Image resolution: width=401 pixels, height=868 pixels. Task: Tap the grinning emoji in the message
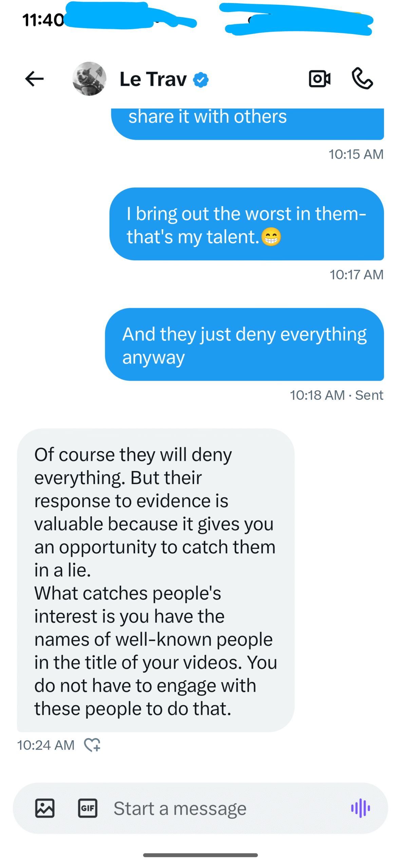271,237
